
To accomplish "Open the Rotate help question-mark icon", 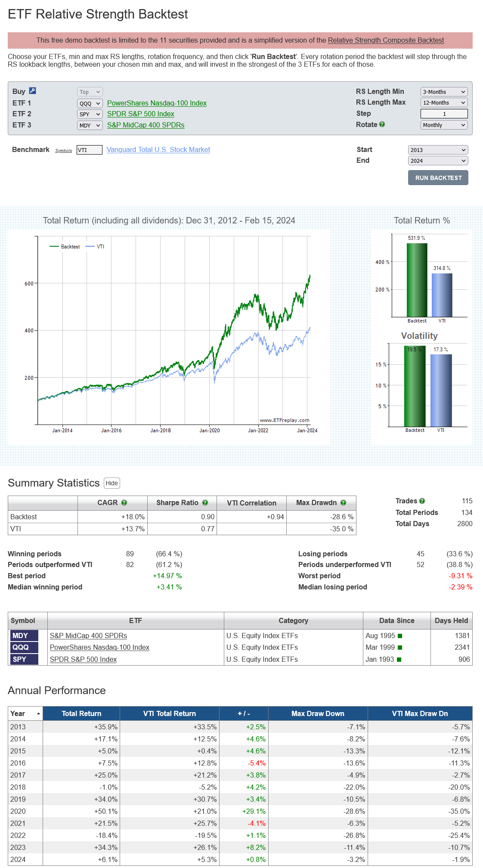I will [382, 124].
